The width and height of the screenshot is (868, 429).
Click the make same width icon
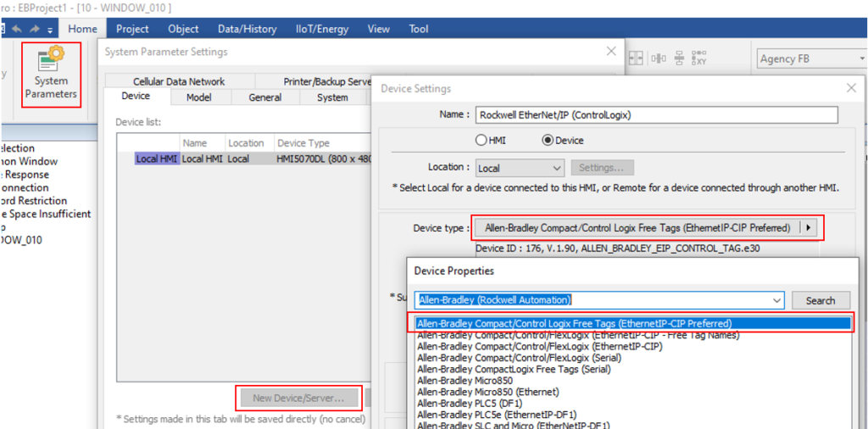(636, 58)
